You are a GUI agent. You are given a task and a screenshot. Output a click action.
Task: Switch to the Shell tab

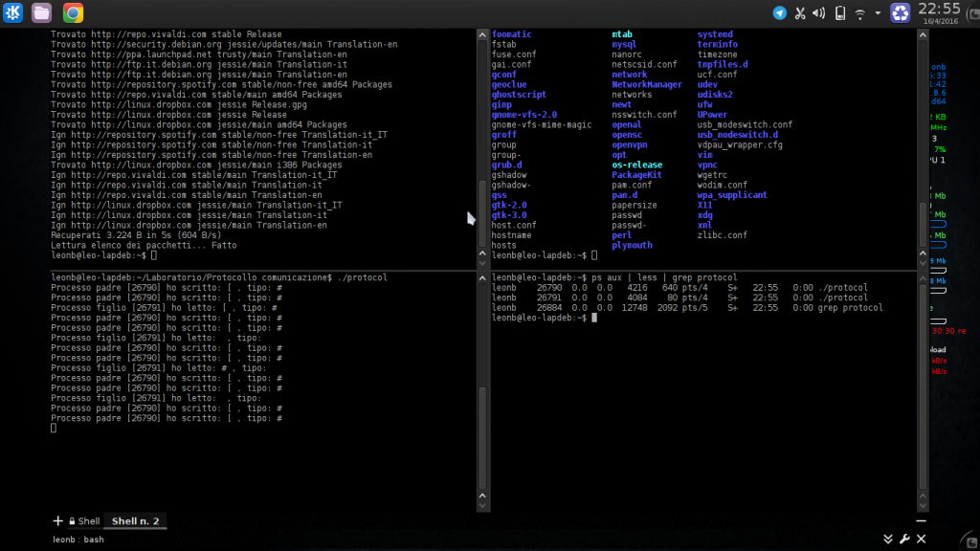(x=88, y=520)
